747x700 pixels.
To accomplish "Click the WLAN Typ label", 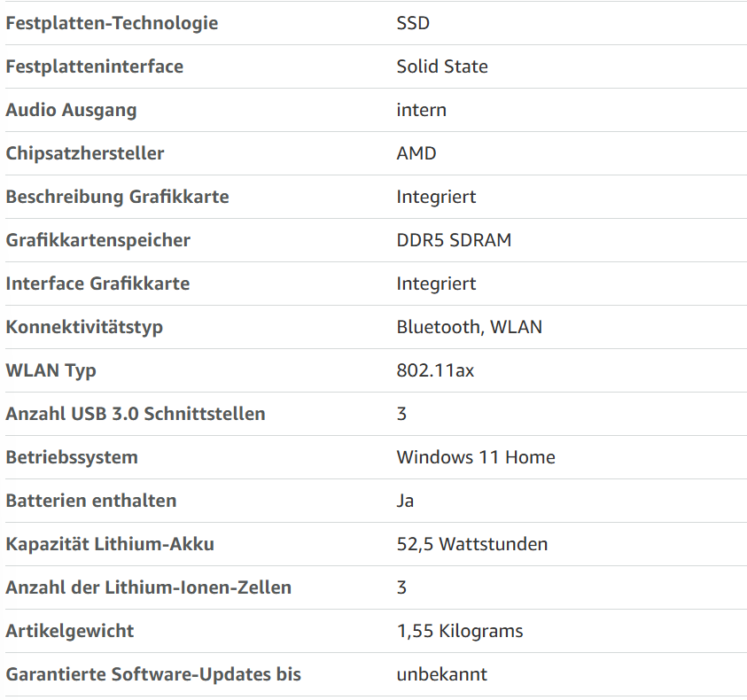I will click(51, 370).
